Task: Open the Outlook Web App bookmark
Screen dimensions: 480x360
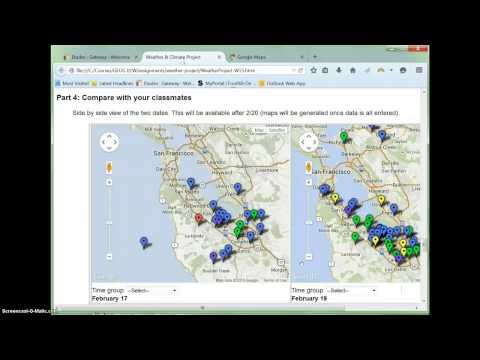Action: point(282,83)
